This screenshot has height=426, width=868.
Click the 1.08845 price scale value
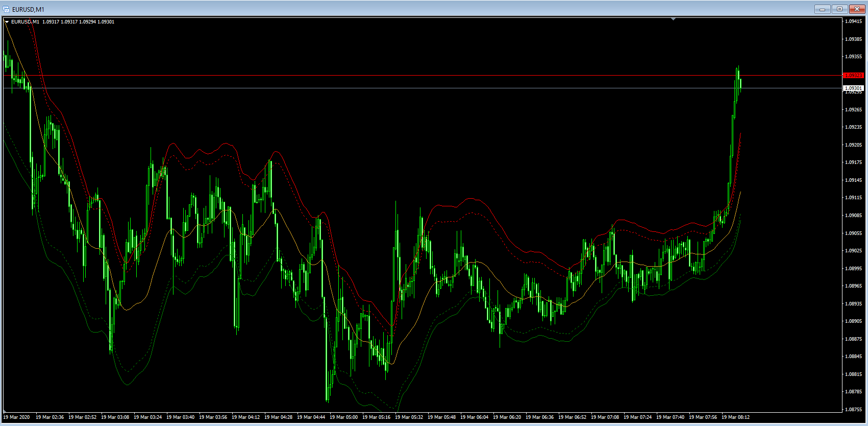854,357
